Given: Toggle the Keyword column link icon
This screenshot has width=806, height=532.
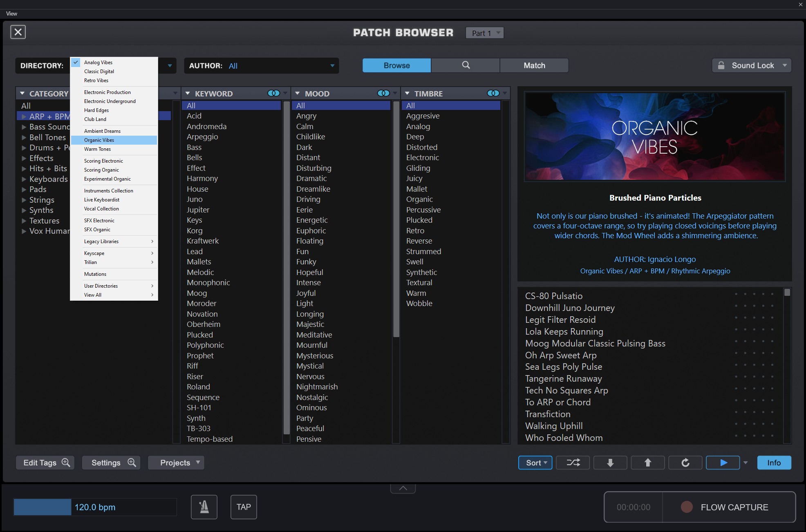Looking at the screenshot, I should (273, 94).
